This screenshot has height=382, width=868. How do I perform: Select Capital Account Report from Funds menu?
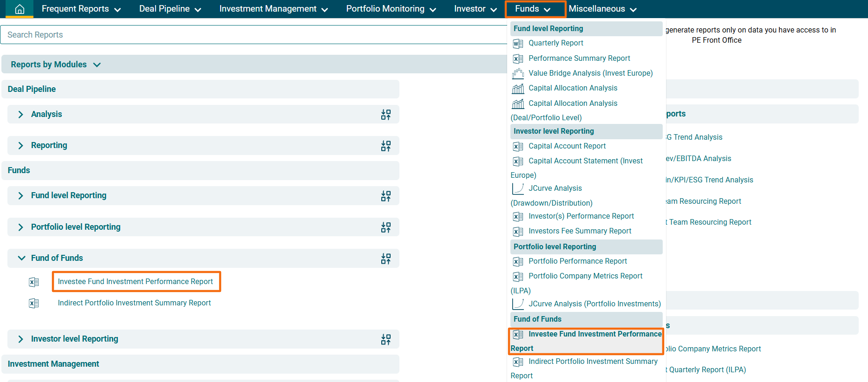coord(567,146)
